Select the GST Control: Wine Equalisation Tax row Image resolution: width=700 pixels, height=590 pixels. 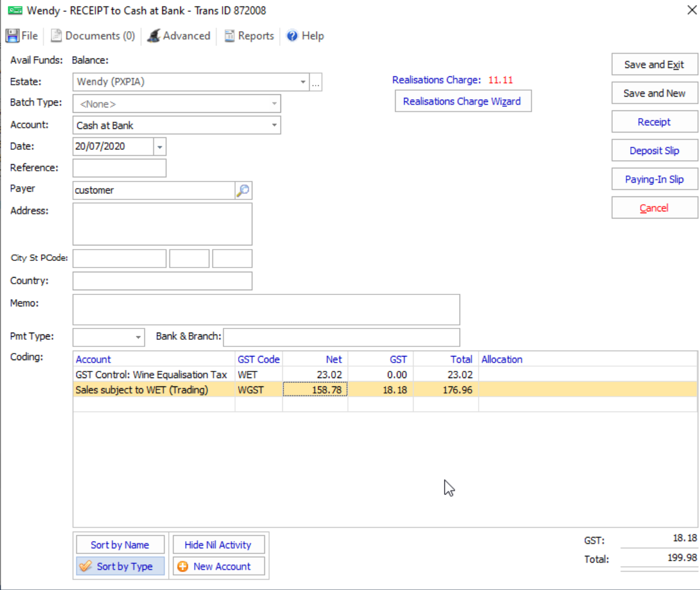coord(152,375)
